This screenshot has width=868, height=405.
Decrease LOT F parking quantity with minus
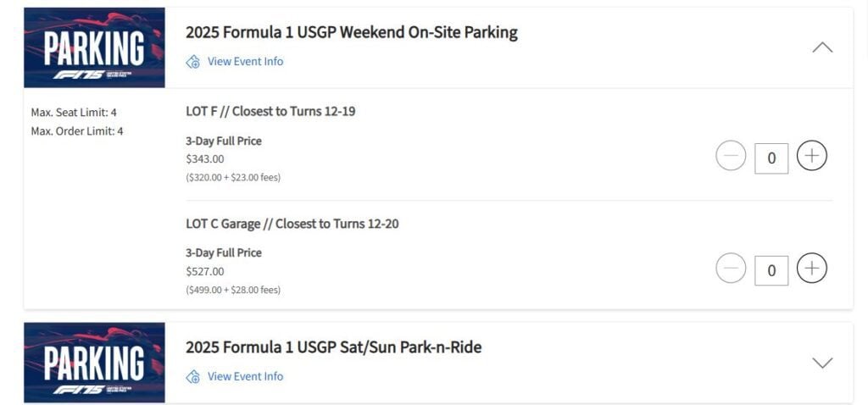(731, 156)
